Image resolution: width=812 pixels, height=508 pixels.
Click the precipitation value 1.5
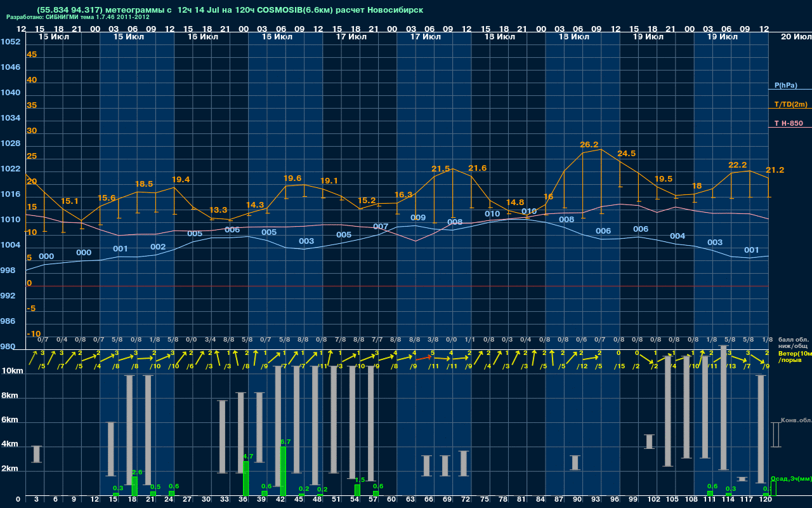(360, 480)
